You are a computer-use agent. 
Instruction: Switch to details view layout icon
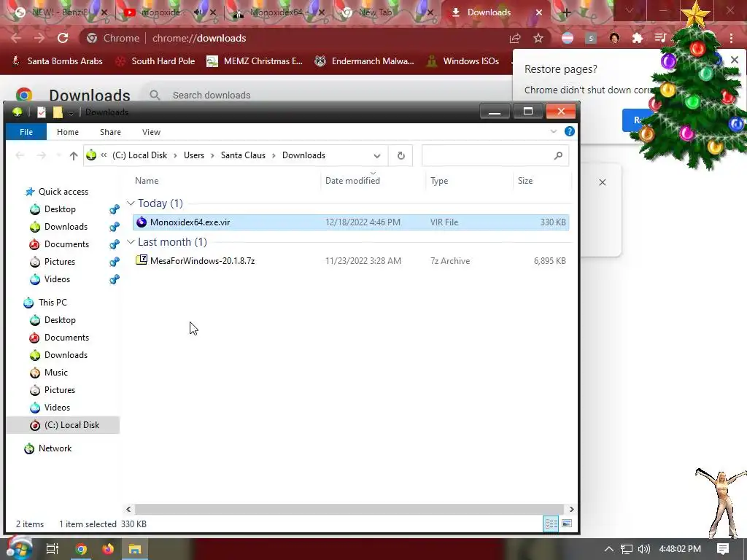(x=551, y=524)
